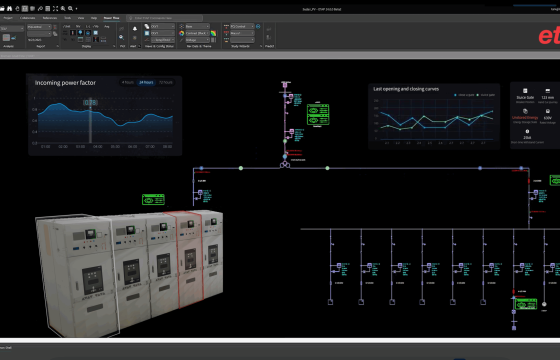The height and width of the screenshot is (360, 560).
Task: Open the Help ribbon tab
Action: (94, 18)
